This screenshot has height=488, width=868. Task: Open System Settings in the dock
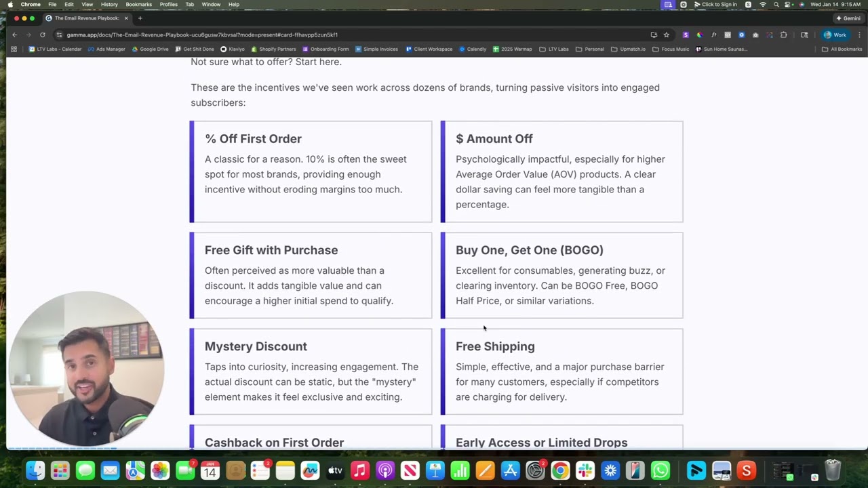click(x=535, y=470)
